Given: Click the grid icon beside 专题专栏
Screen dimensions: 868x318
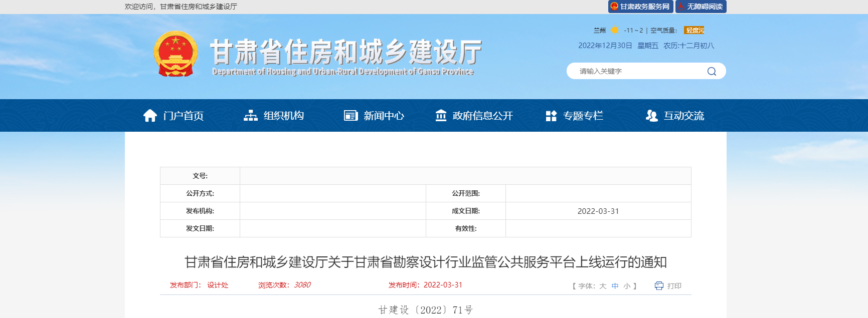Looking at the screenshot, I should (551, 116).
